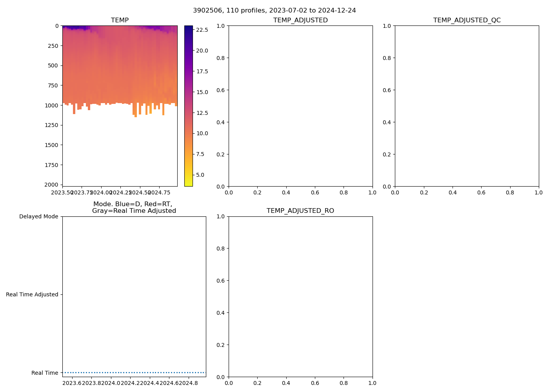Image resolution: width=549 pixels, height=392 pixels.
Task: Click the Delayed Mode y-axis label
Action: click(x=38, y=217)
